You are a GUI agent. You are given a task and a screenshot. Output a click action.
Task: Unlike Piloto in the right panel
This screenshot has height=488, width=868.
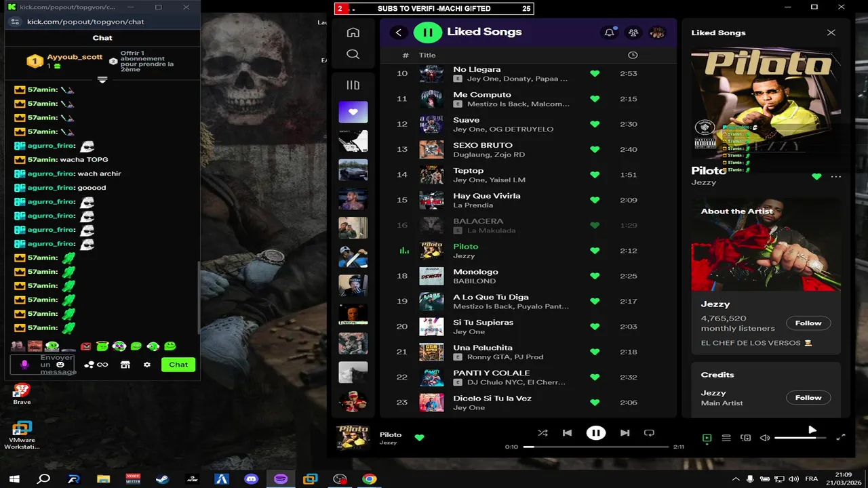pos(816,177)
